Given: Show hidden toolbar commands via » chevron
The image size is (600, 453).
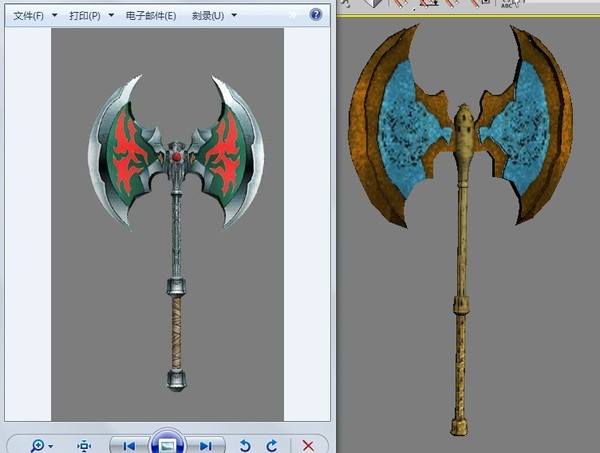Looking at the screenshot, I should point(292,15).
